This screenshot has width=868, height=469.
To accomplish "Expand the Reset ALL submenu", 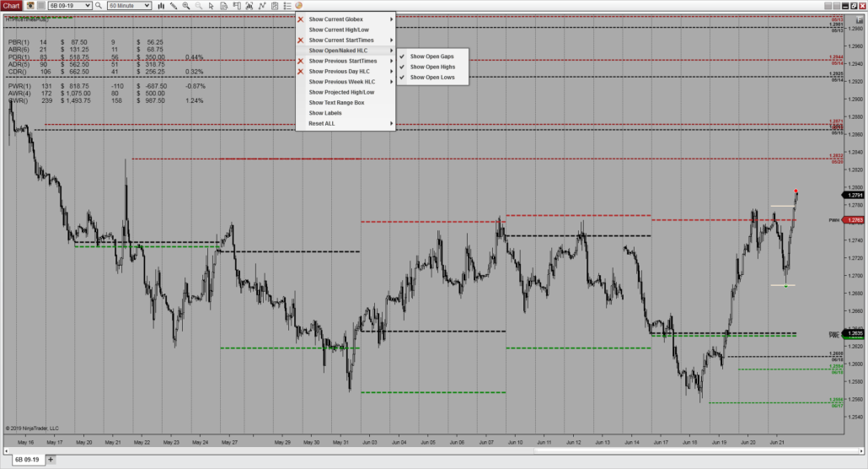I will [346, 123].
